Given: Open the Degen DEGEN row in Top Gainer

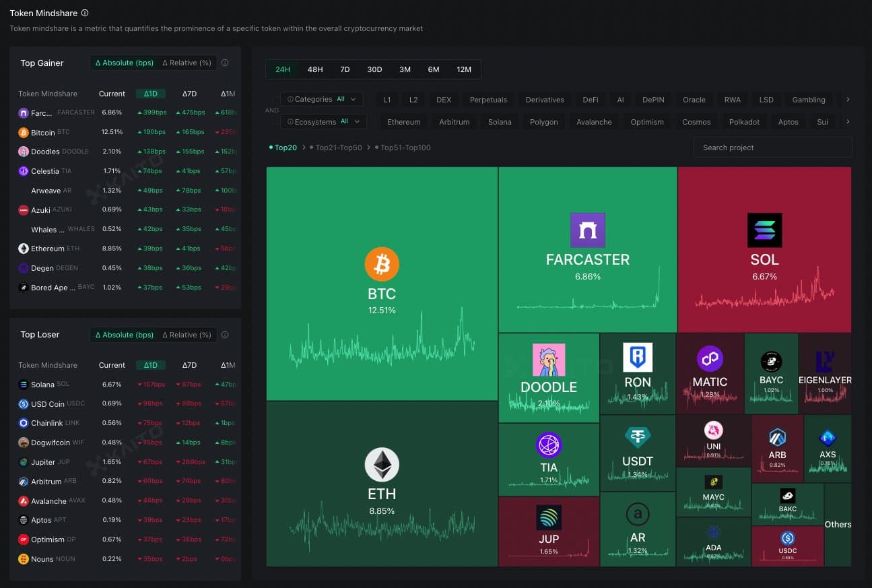Looking at the screenshot, I should (125, 268).
